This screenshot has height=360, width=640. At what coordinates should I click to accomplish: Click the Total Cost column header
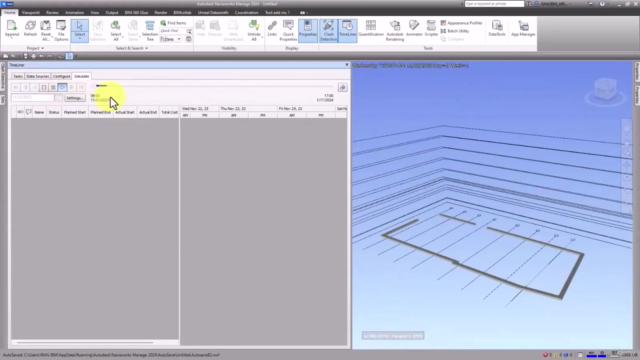pos(169,112)
